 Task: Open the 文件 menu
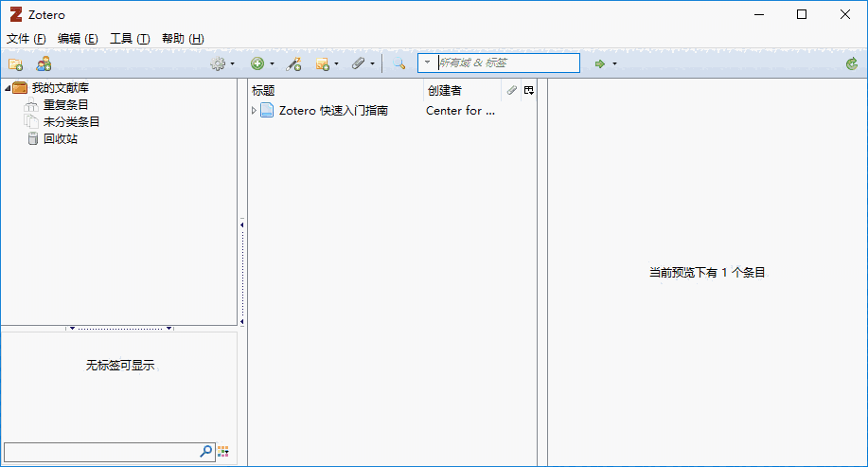(x=26, y=39)
